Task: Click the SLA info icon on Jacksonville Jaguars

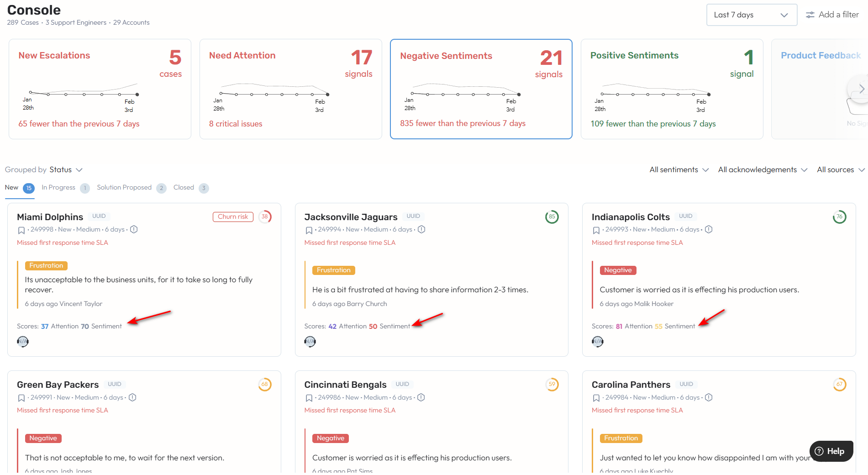Action: click(x=421, y=229)
